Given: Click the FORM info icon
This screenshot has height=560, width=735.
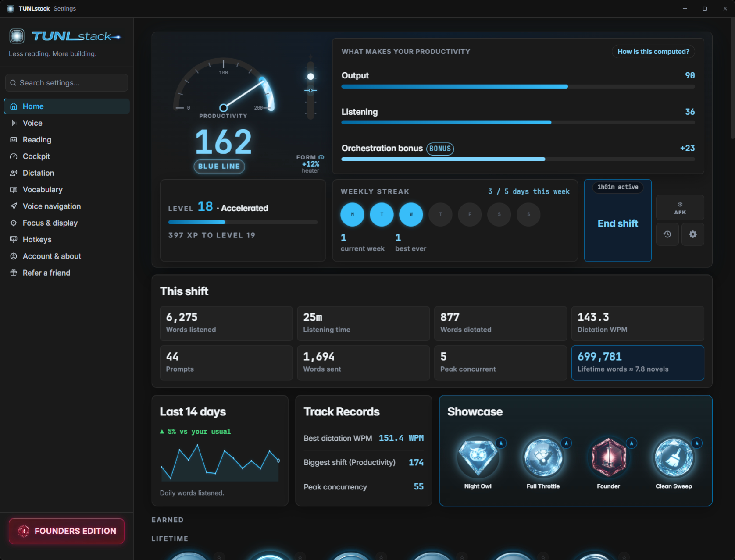Looking at the screenshot, I should (321, 157).
